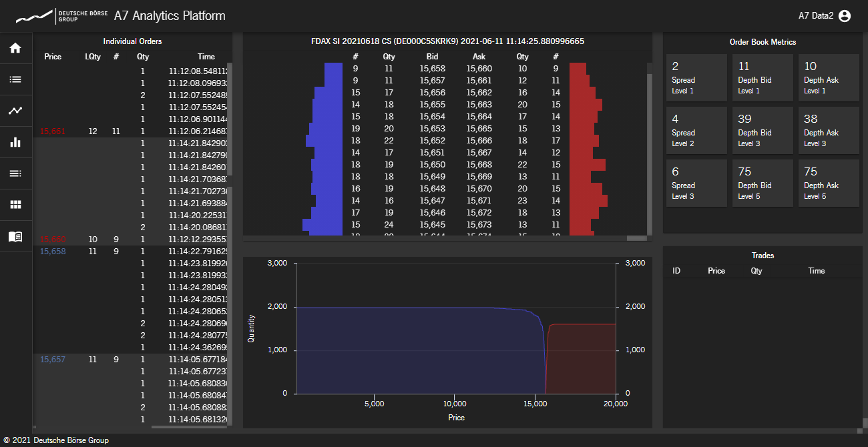The image size is (868, 447).
Task: Open the grid view icon in sidebar
Action: (15, 205)
